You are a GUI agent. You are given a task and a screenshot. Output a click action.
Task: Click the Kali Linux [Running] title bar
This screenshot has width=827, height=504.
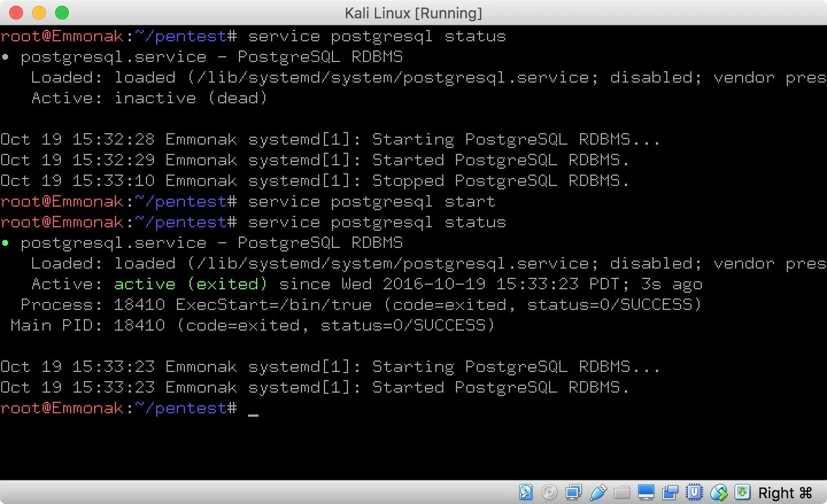click(x=413, y=13)
